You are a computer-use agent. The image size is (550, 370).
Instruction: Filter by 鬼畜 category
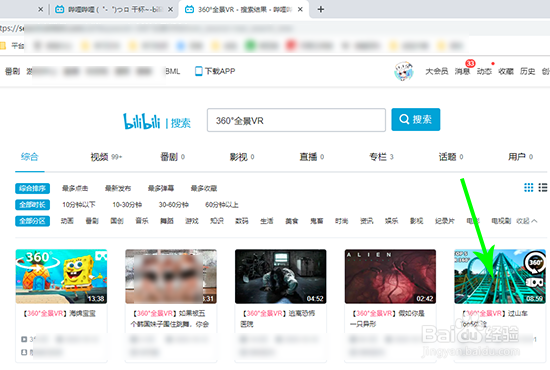[x=317, y=221]
